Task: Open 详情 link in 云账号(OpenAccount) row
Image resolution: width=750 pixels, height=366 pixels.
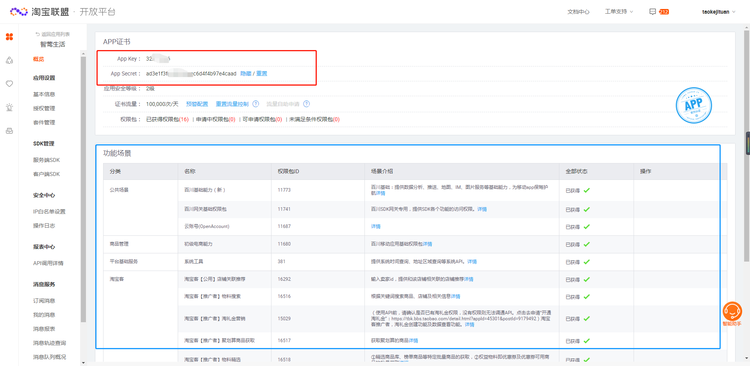Action: pos(375,226)
